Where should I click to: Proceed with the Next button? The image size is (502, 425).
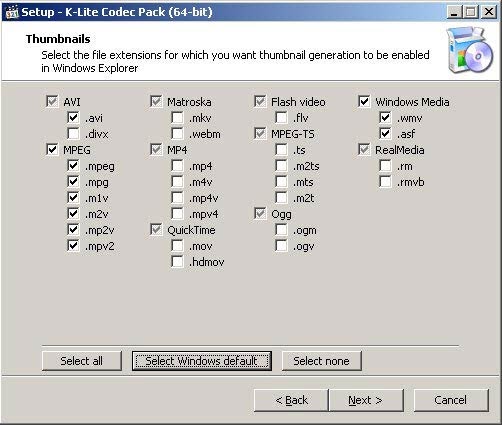point(366,400)
